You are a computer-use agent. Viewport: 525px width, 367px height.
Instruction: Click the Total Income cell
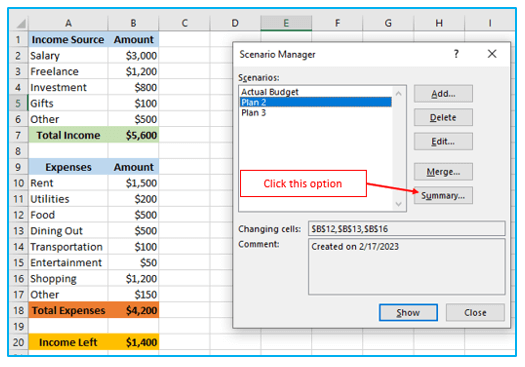(68, 135)
